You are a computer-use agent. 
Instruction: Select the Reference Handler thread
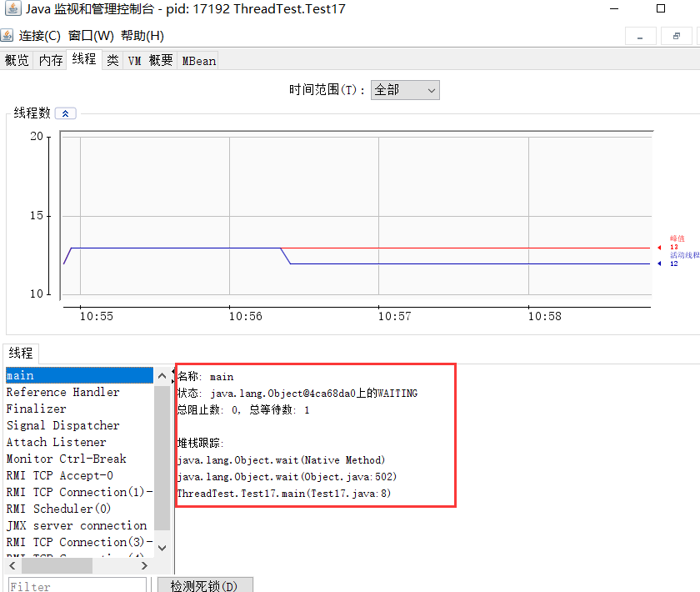tap(79, 392)
